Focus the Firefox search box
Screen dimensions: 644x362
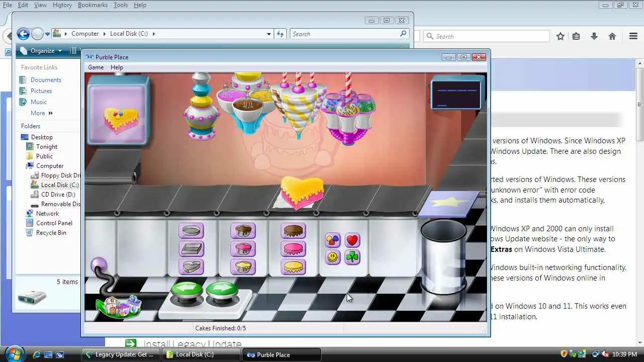point(487,36)
